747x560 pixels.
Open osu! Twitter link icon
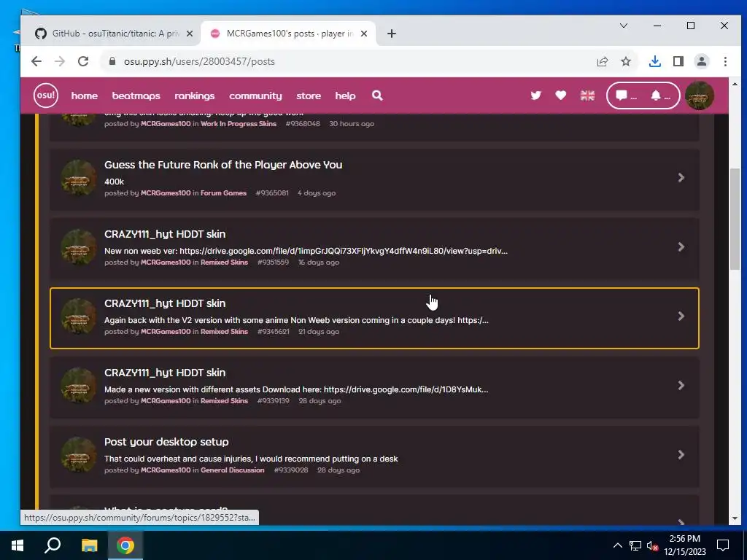click(536, 96)
